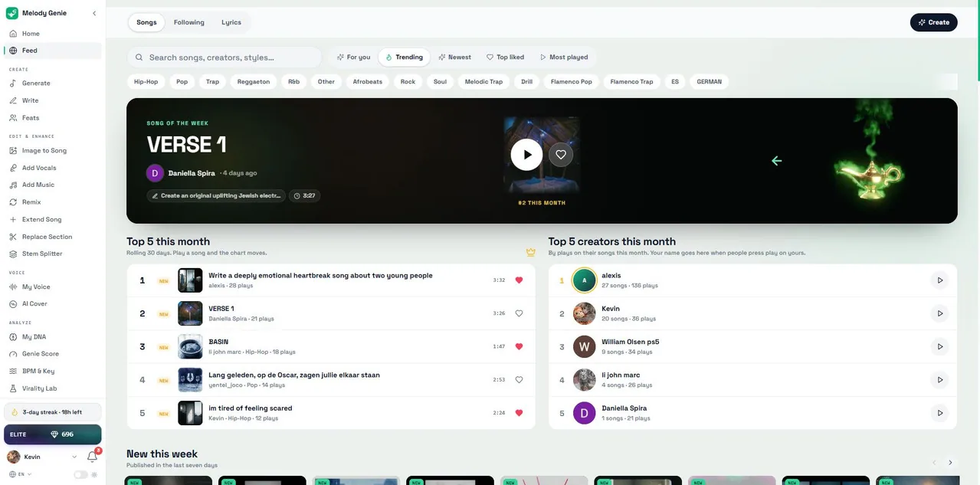Screen dimensions: 980x485
Task: Open Add Vocals in the sidebar
Action: [53, 168]
